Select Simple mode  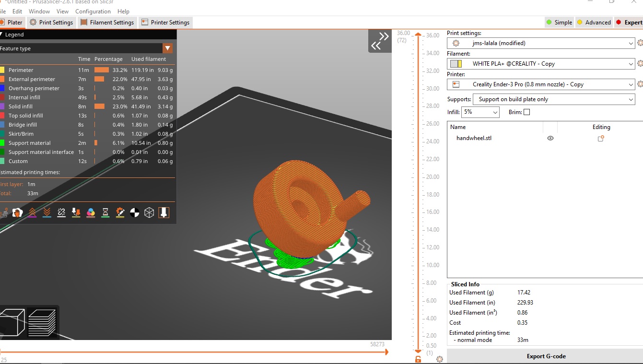[559, 22]
